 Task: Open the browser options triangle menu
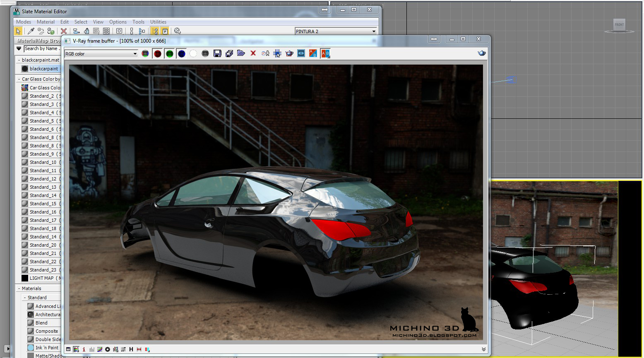tap(19, 49)
